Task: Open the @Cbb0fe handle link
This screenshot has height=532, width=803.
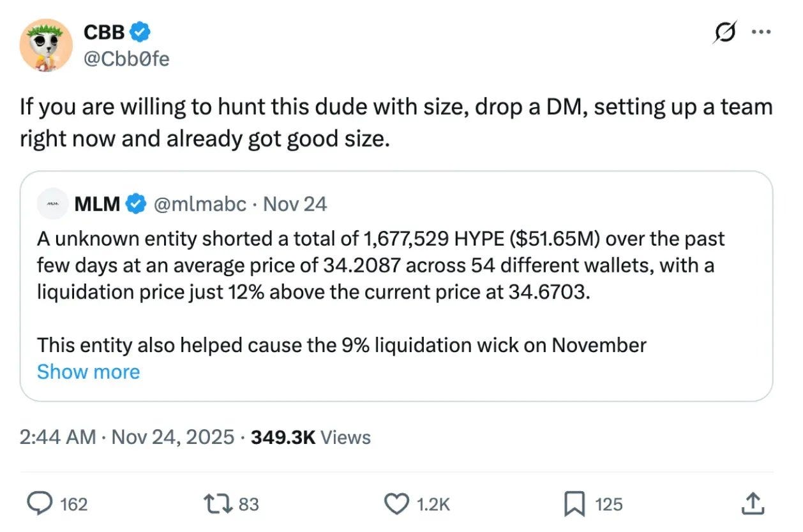Action: pos(126,59)
